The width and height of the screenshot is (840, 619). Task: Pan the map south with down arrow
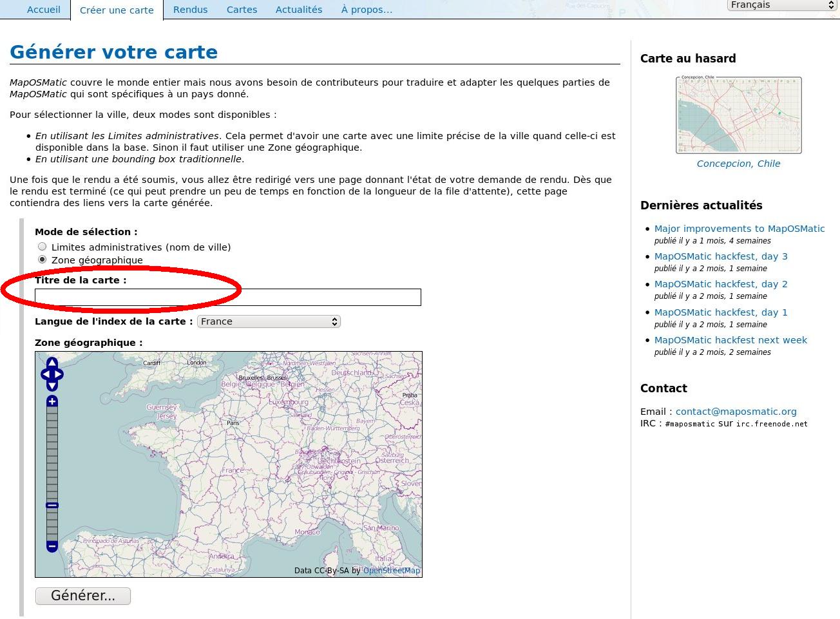[x=52, y=385]
